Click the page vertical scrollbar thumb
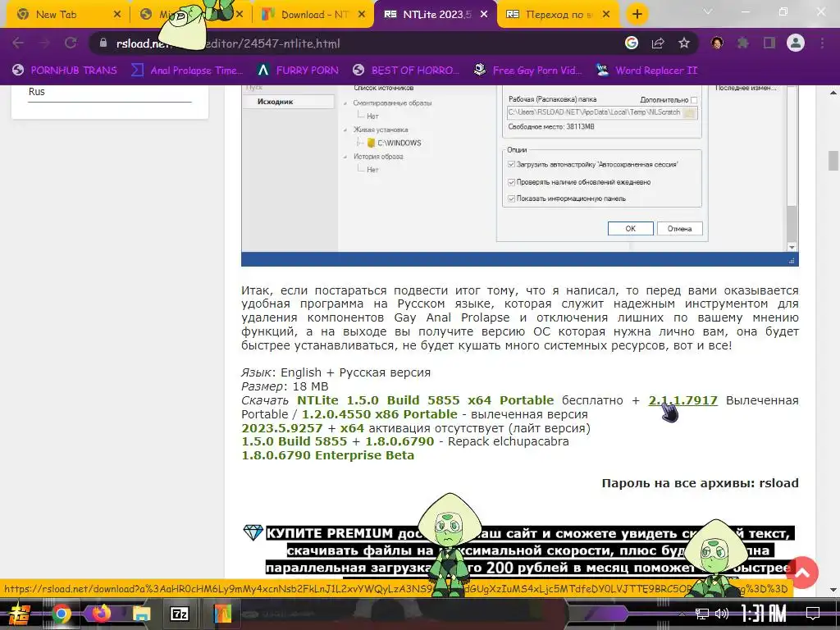Image resolution: width=840 pixels, height=630 pixels. pyautogui.click(x=833, y=161)
